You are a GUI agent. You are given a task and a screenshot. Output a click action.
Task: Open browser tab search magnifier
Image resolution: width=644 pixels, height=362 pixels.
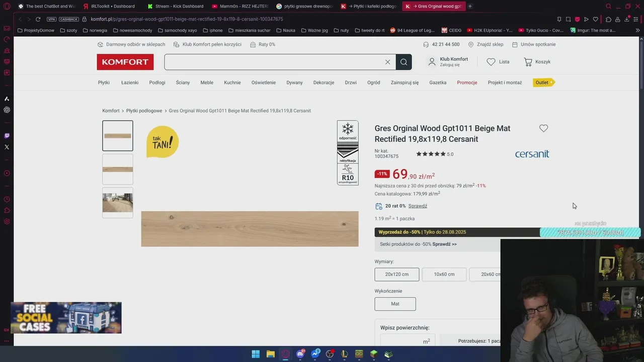(608, 6)
